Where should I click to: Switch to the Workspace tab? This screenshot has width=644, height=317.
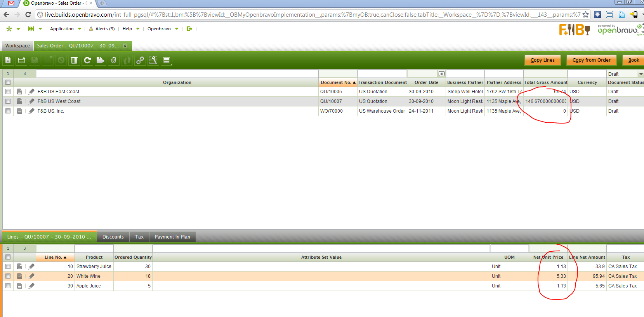(17, 46)
